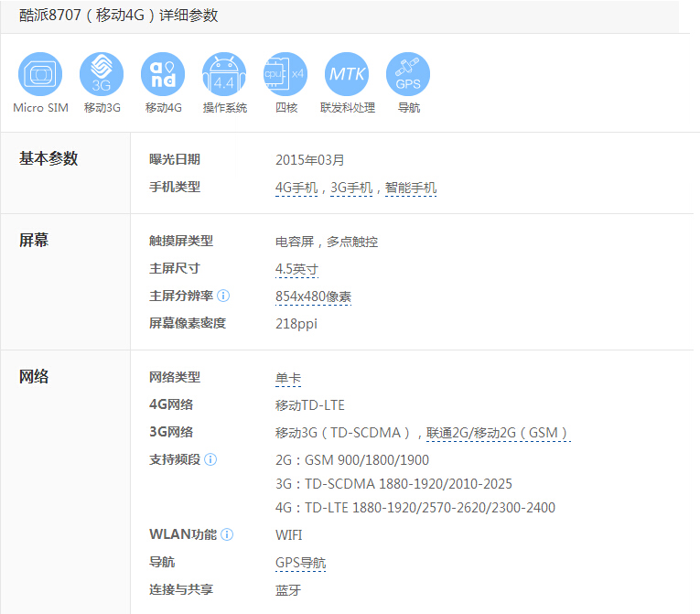Click the 屏幕 section heading
The height and width of the screenshot is (614, 700).
(34, 241)
